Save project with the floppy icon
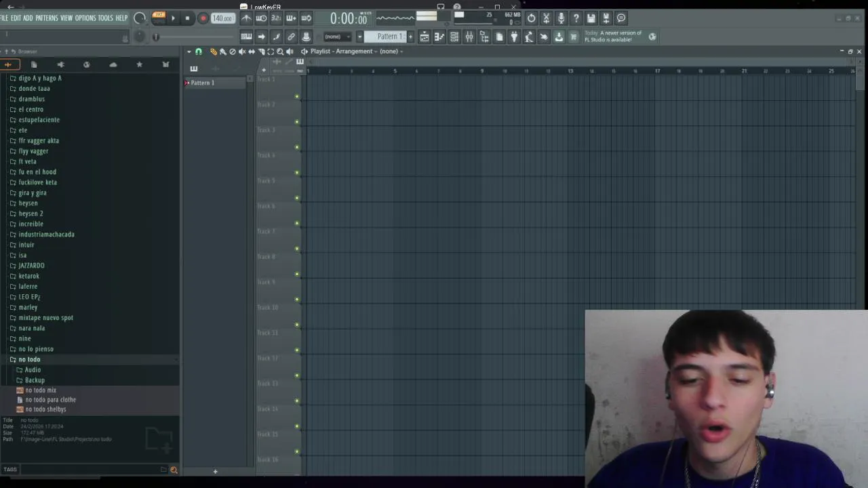Screen dimensions: 868x488 pyautogui.click(x=591, y=18)
